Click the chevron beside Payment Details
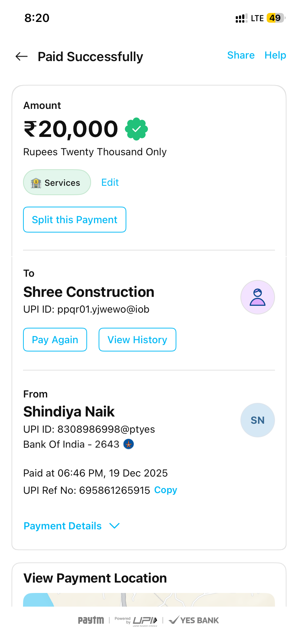Image resolution: width=298 pixels, height=644 pixels. click(114, 526)
